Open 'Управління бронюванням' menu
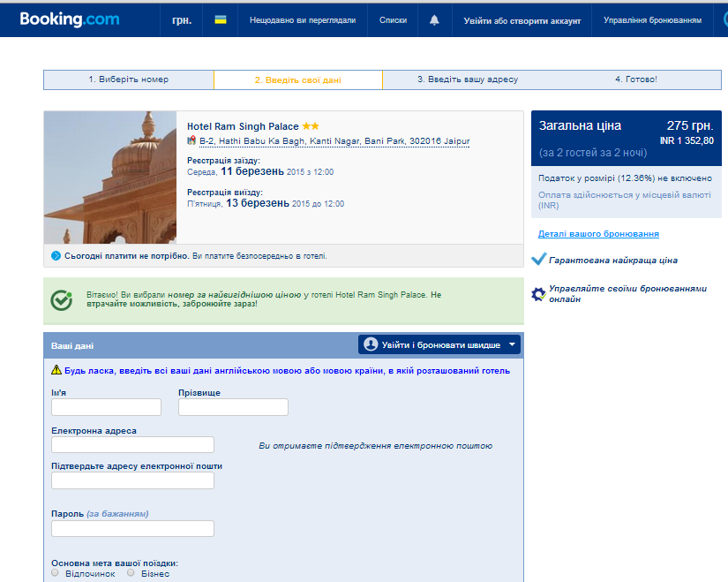Screen dimensions: 728x582 [x=652, y=20]
